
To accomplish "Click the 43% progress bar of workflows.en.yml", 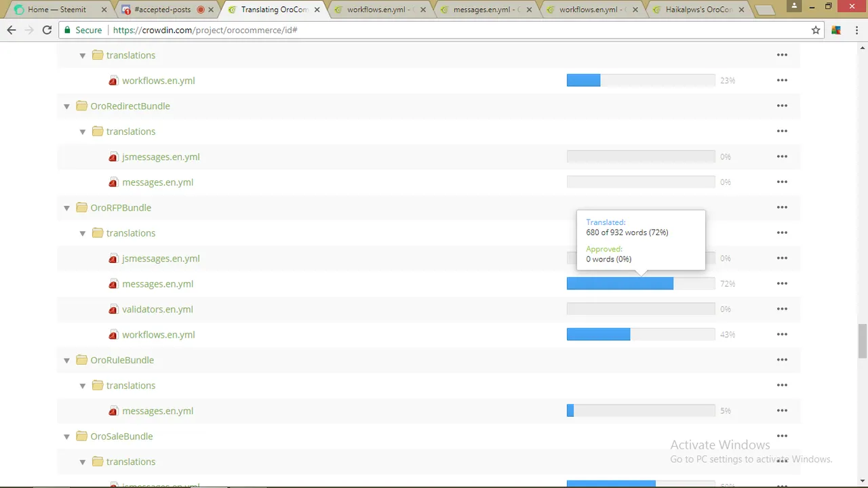I will [641, 334].
